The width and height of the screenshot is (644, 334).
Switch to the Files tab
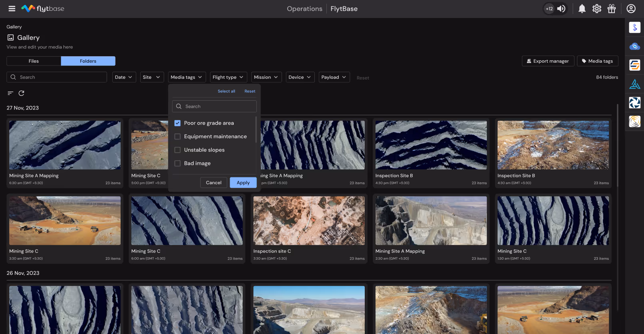(x=34, y=61)
